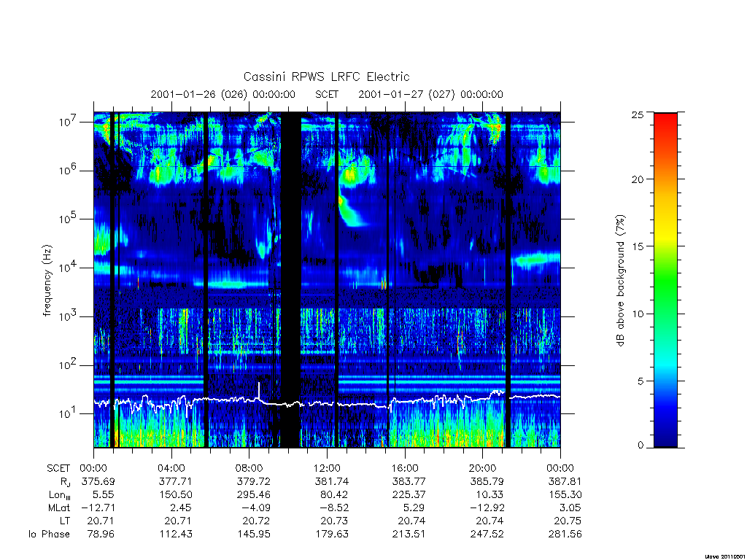
Task: Click the longitude value 295.46
Action: tap(253, 495)
